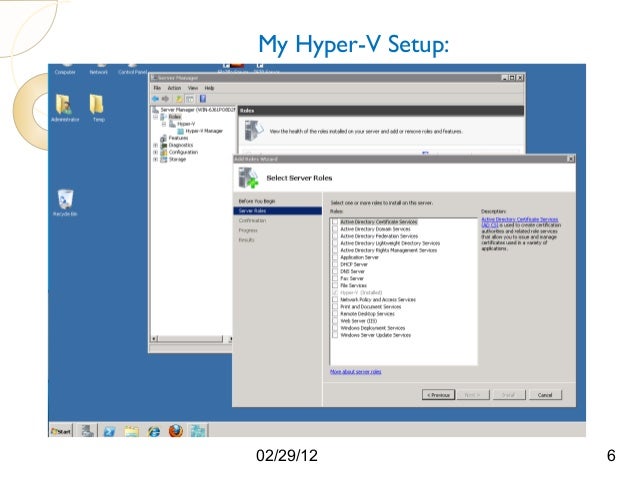The height and width of the screenshot is (479, 638).
Task: Tick Web Server (IIS) checkbox
Action: (335, 321)
